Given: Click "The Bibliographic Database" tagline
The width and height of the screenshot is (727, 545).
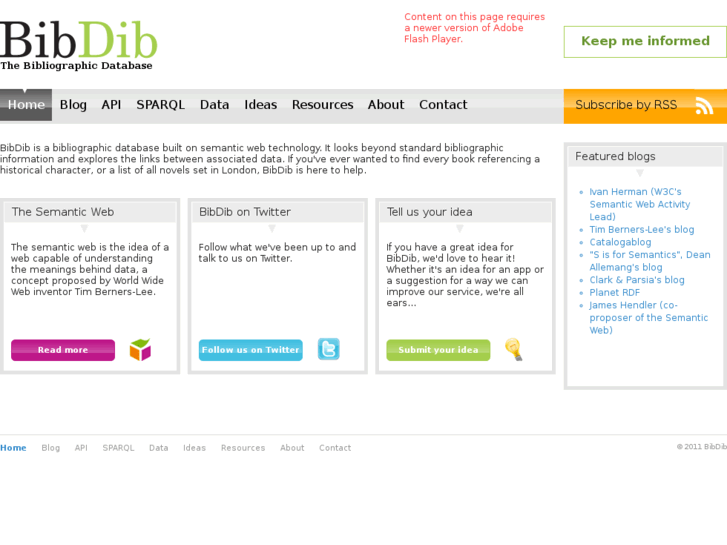Looking at the screenshot, I should tap(76, 66).
